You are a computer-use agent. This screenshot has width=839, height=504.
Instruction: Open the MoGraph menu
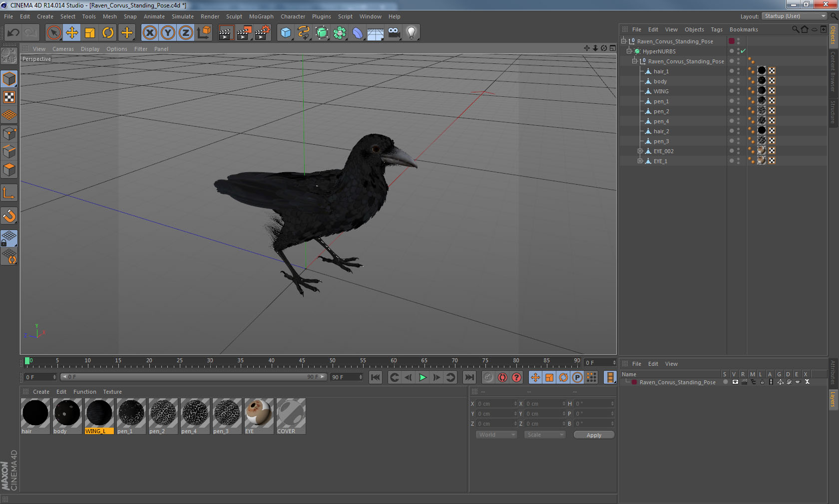click(x=261, y=16)
